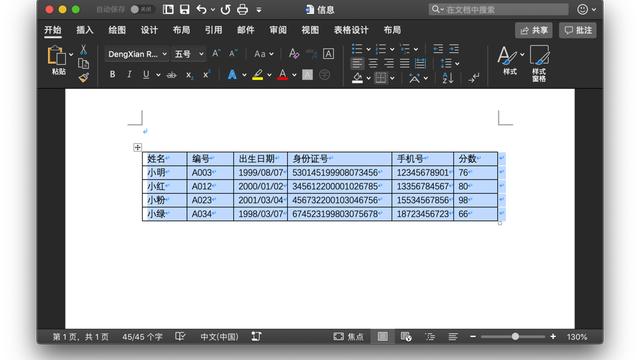Screen dimensions: 640x360
Task: Click table move handle
Action: (138, 147)
